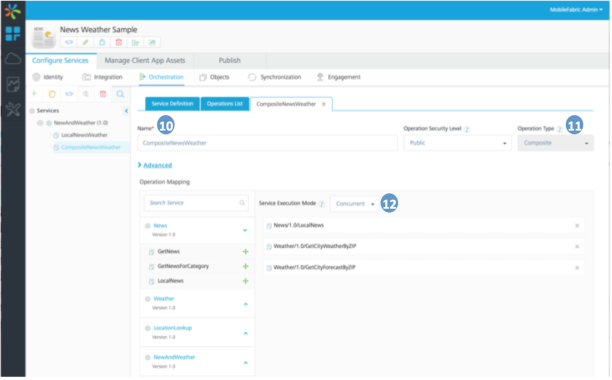This screenshot has width=612, height=380.
Task: Click the grey unlink icon in services toolbar
Action: (86, 94)
